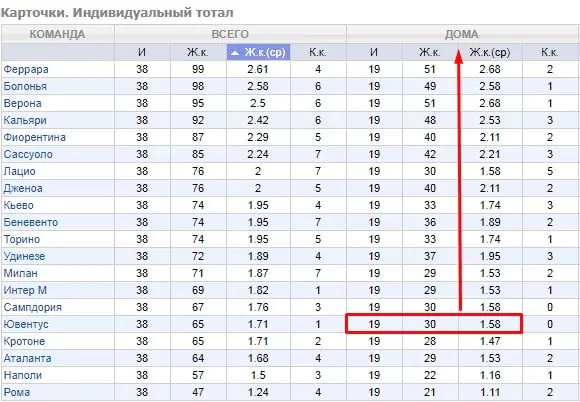Sort by К.к. under ДОМА
The image size is (580, 402).
pyautogui.click(x=550, y=52)
